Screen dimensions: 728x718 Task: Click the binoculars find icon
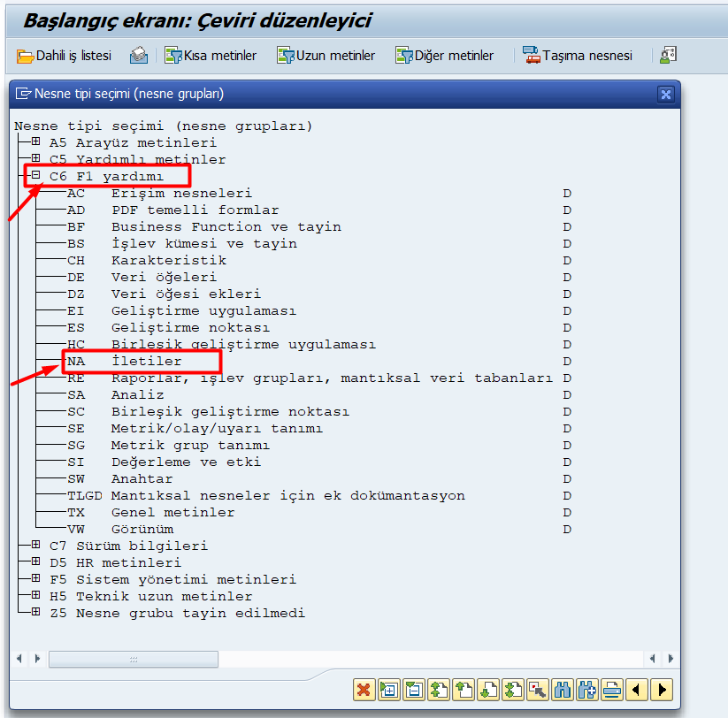click(x=563, y=691)
